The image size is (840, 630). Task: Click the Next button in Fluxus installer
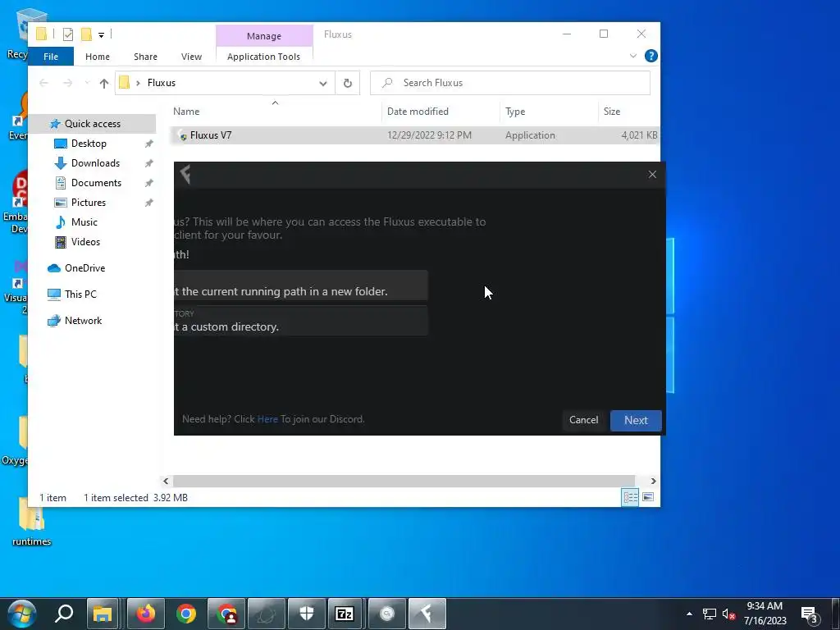(636, 420)
